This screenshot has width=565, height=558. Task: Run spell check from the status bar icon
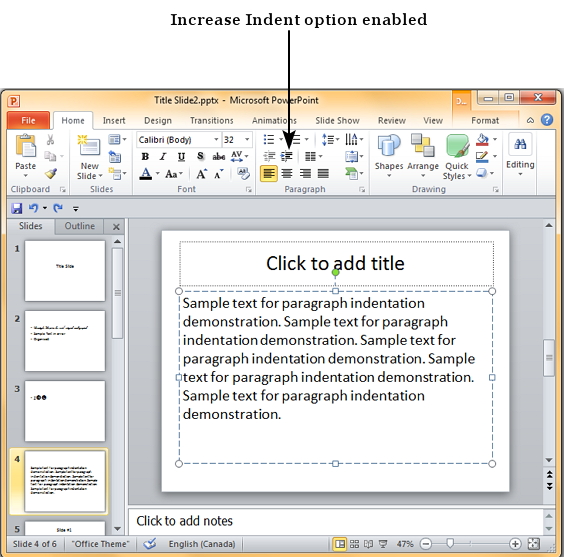click(x=150, y=544)
